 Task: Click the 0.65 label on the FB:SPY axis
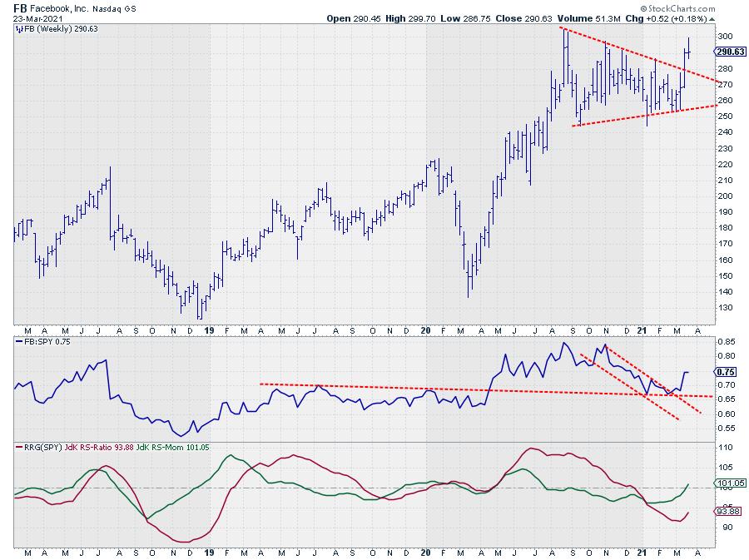coord(726,399)
